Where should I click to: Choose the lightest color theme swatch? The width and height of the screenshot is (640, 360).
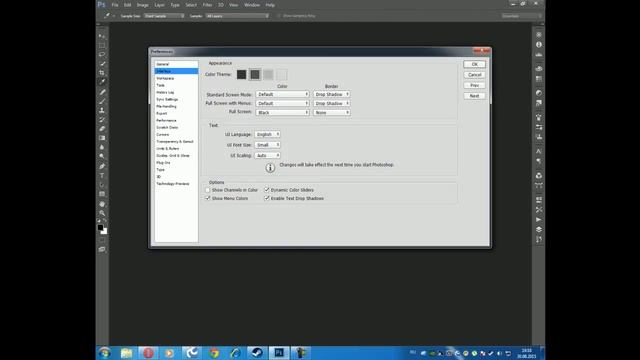(282, 75)
